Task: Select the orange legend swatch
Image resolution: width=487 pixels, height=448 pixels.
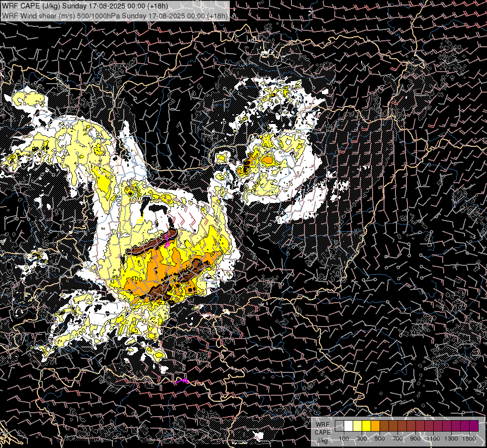Action: pyautogui.click(x=375, y=426)
